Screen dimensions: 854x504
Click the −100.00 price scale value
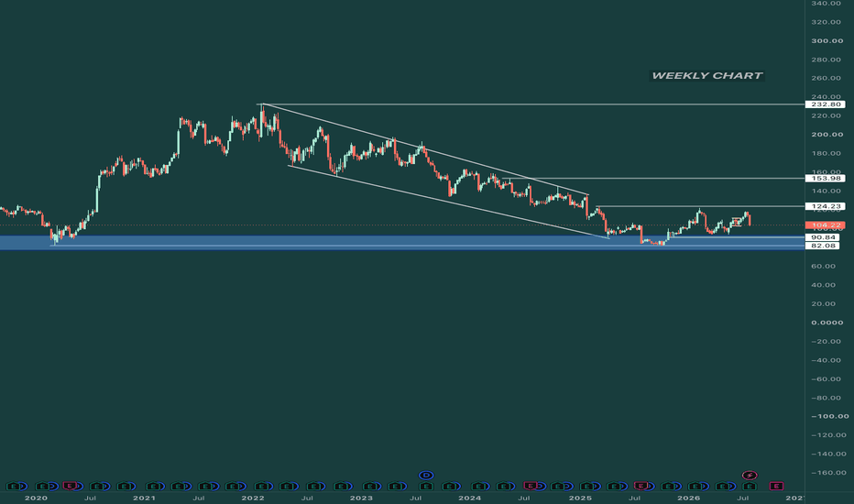[x=829, y=416]
